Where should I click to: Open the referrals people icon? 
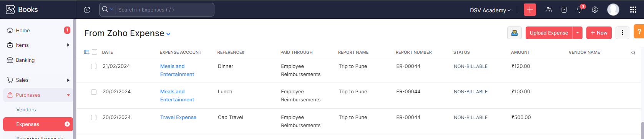(x=549, y=10)
